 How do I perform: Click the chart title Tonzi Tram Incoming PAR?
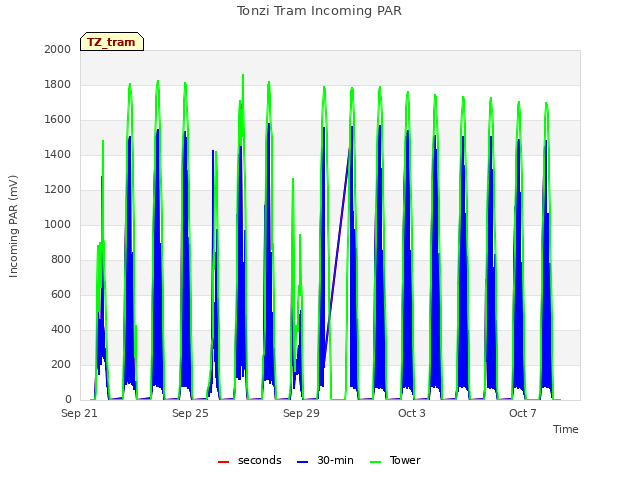[x=319, y=11]
